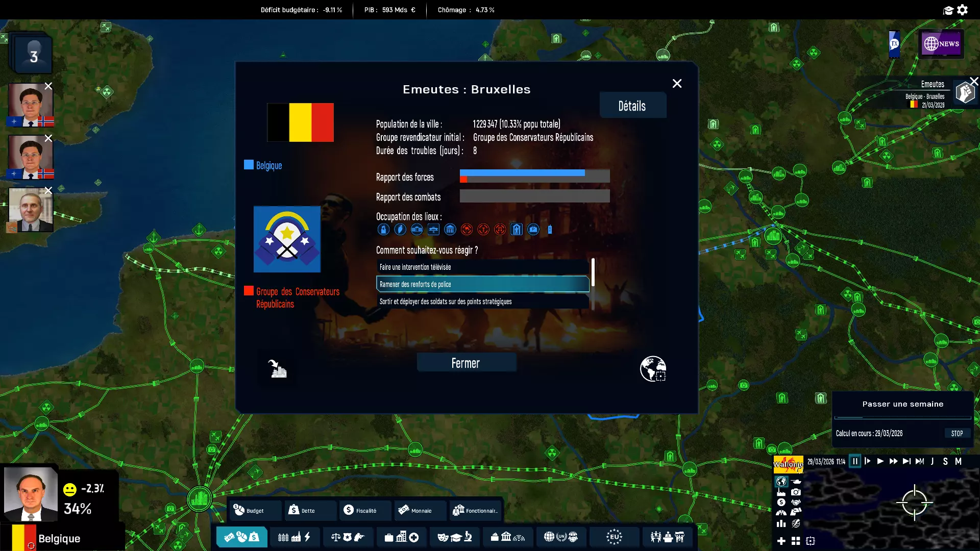Toggle the fast-forward speed button
Image resolution: width=980 pixels, height=551 pixels.
[893, 461]
